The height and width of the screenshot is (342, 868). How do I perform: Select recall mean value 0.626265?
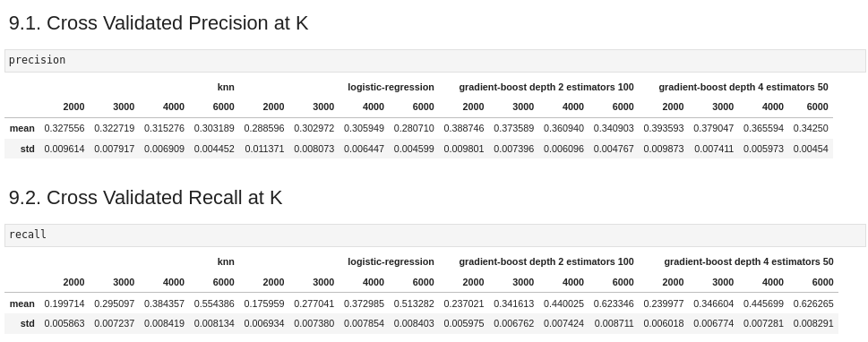click(813, 304)
